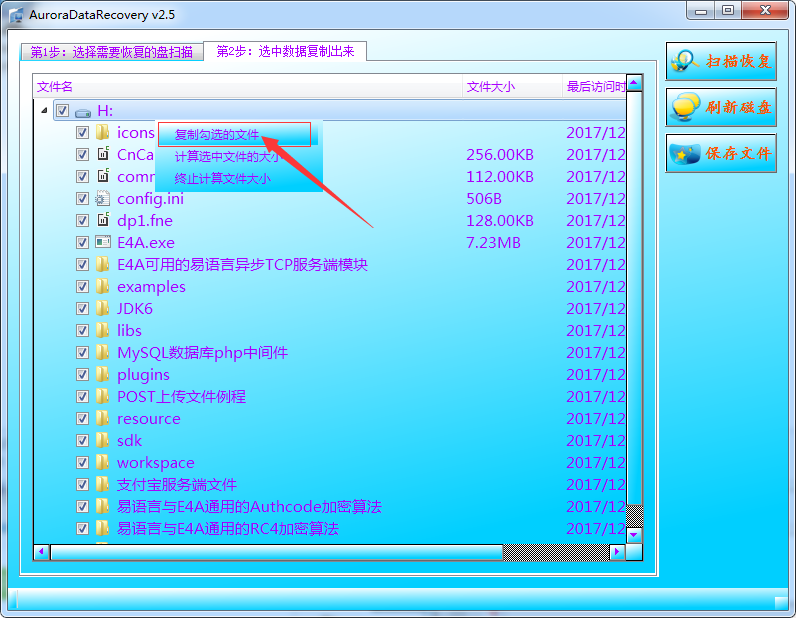
Task: Toggle the checkbox next to plugins
Action: [x=82, y=375]
